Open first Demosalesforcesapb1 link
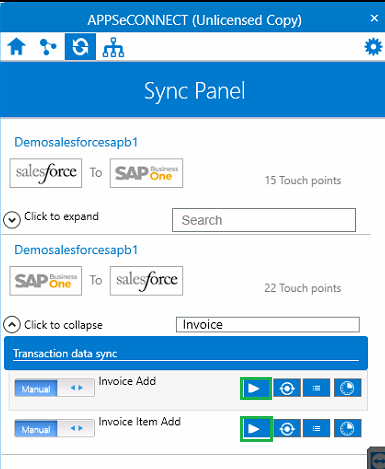The height and width of the screenshot is (469, 385). pyautogui.click(x=76, y=142)
